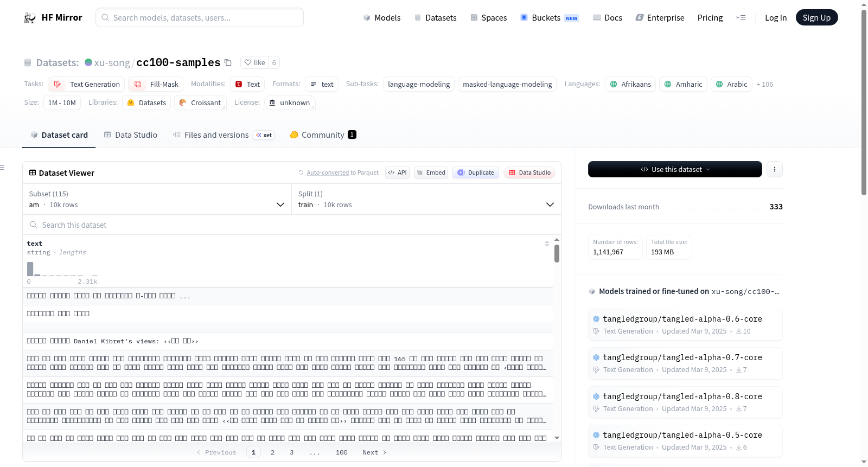
Task: Click the heart like button
Action: point(254,63)
